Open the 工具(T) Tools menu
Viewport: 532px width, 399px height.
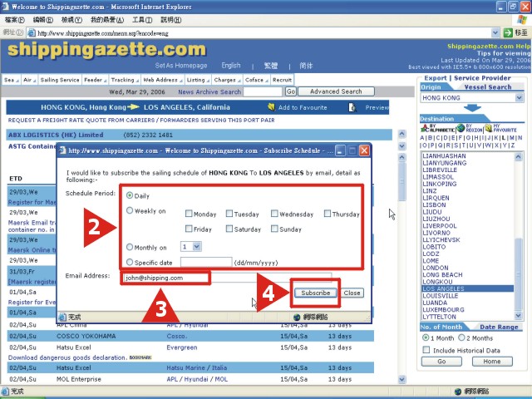[142, 20]
